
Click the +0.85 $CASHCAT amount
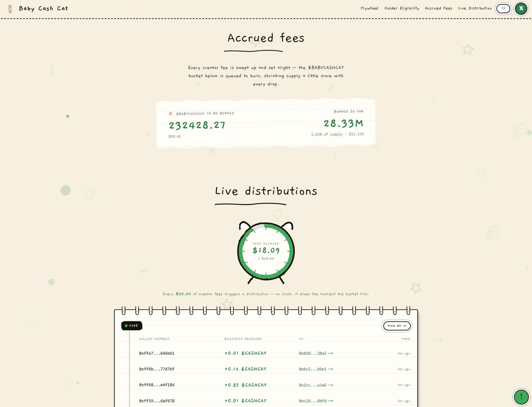click(x=246, y=385)
